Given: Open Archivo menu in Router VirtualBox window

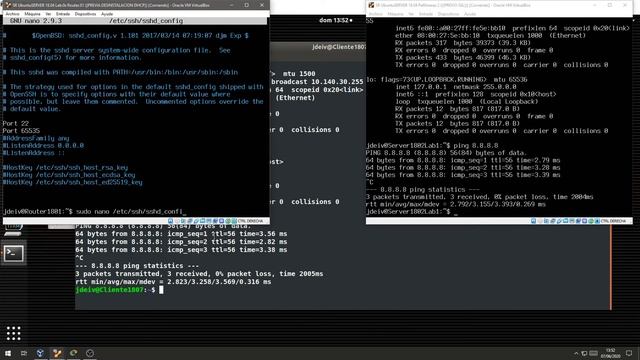Looking at the screenshot, I should click(12, 14).
